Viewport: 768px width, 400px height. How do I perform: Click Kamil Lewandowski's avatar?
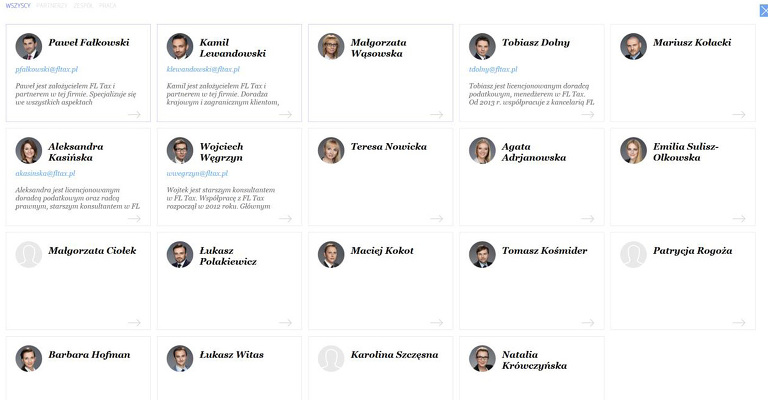coord(180,46)
